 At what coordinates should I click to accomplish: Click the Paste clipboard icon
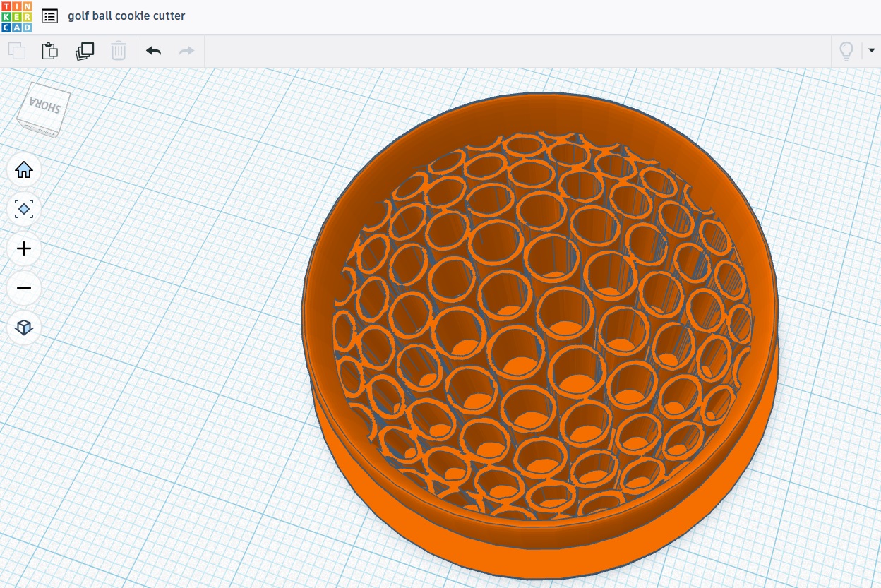pos(50,51)
